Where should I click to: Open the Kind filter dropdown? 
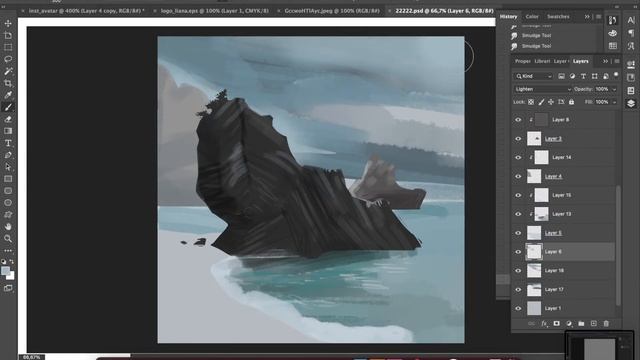coord(533,76)
